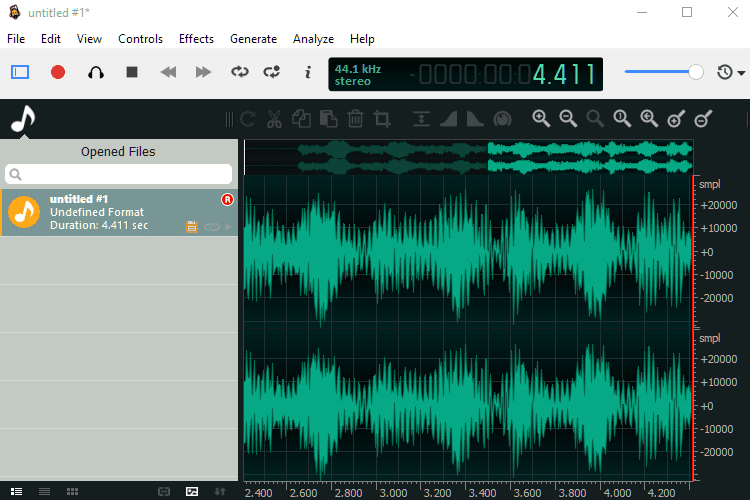Click the redo circular arrow icon
This screenshot has height=500, width=750.
pyautogui.click(x=248, y=119)
